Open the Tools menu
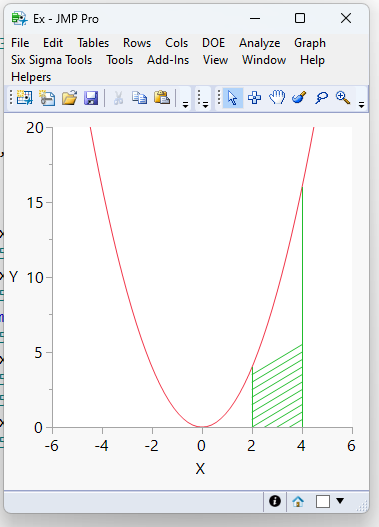This screenshot has height=527, width=379. click(x=120, y=60)
